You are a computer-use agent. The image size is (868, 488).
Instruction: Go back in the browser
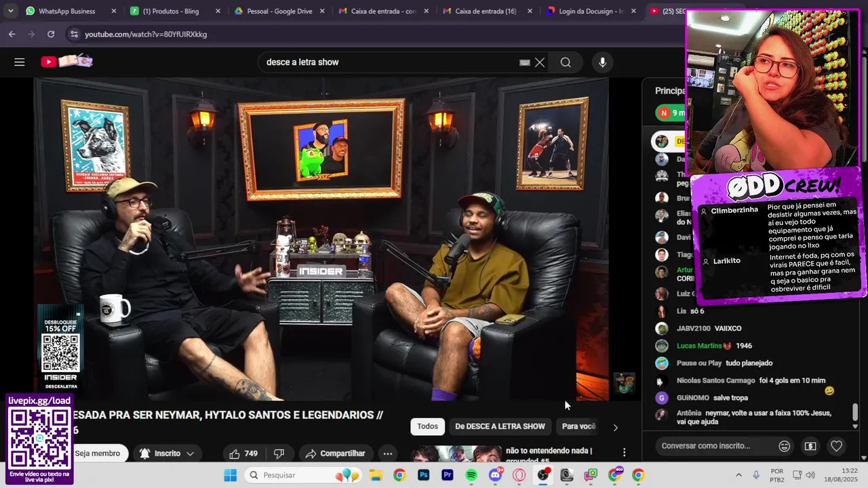pos(12,34)
